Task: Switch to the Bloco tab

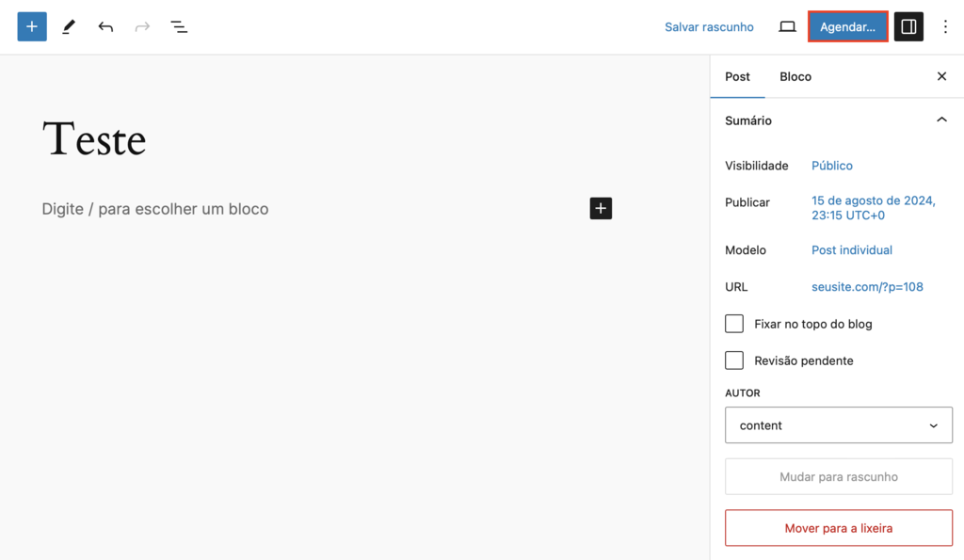Action: tap(795, 76)
